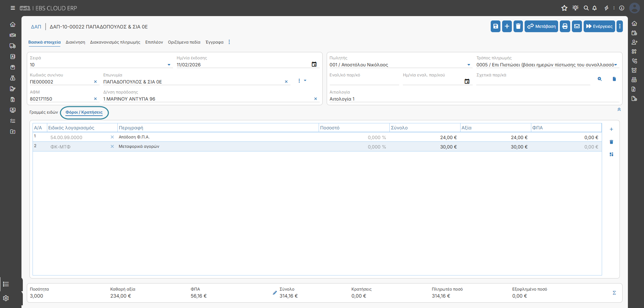The image size is (644, 308).
Task: Open the add folder module in the left sidebar
Action: click(x=13, y=132)
